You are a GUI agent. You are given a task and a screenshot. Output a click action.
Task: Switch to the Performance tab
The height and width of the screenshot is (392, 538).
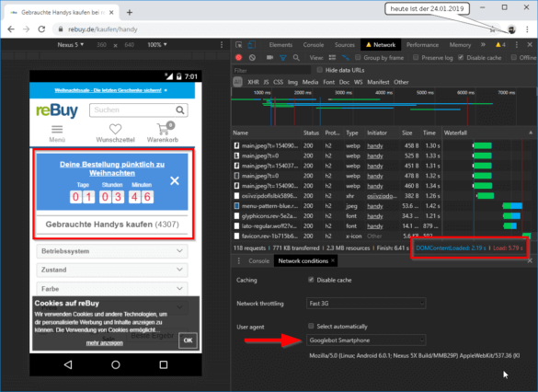(422, 44)
